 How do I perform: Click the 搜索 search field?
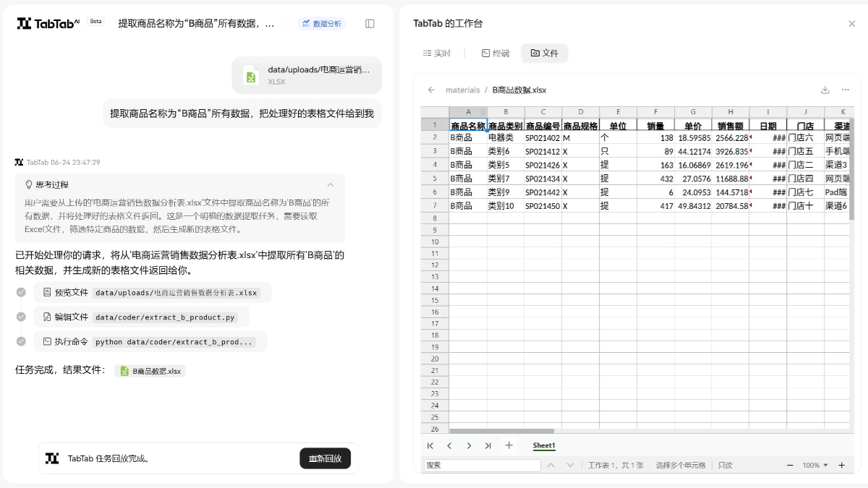(482, 466)
